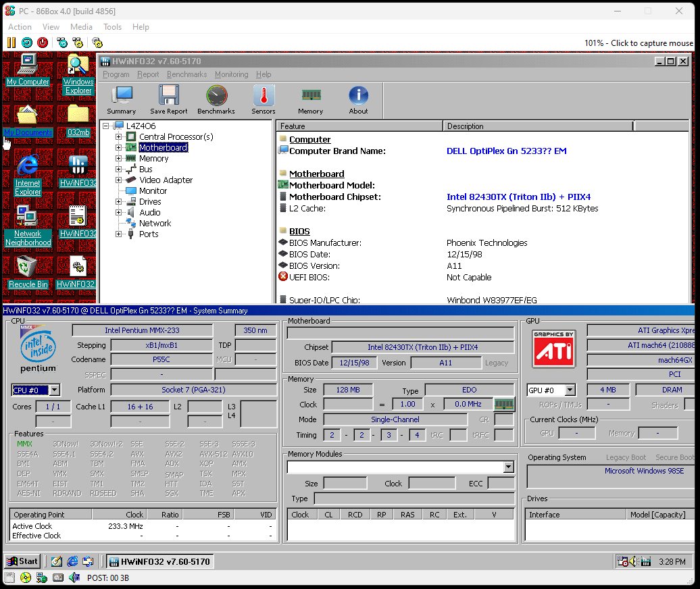Click HWiNFO32 v7.60-5170 taskbar button
Image resolution: width=700 pixels, height=589 pixels.
[x=160, y=561]
